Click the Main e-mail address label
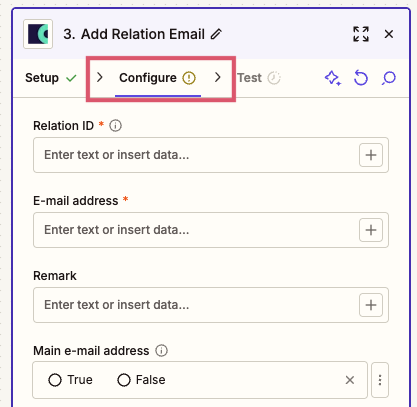 click(91, 351)
